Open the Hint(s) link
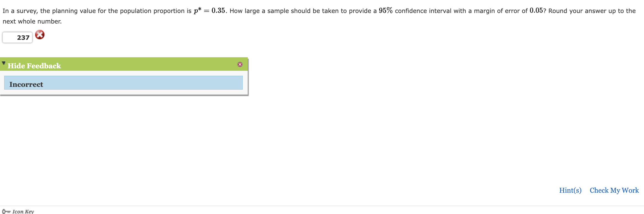This screenshot has height=214, width=644. (570, 190)
